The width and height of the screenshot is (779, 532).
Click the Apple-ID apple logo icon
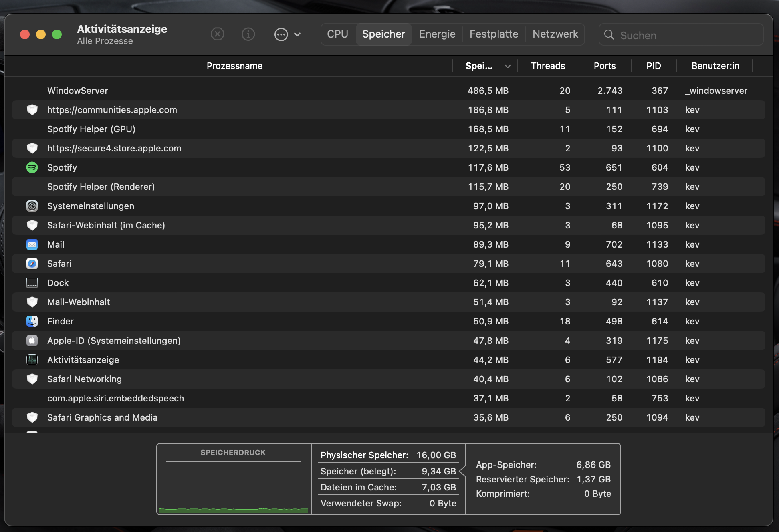point(32,341)
